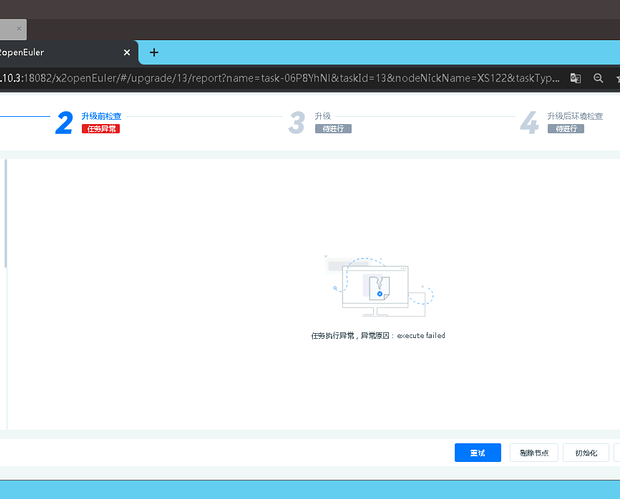
Task: Click step 4 升级后环境检查 label
Action: tap(575, 116)
